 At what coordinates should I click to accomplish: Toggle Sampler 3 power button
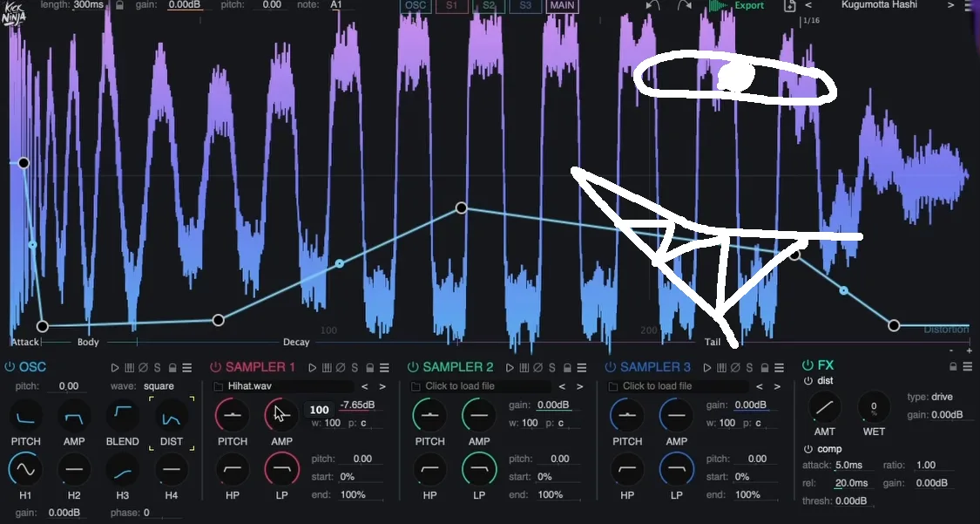610,367
